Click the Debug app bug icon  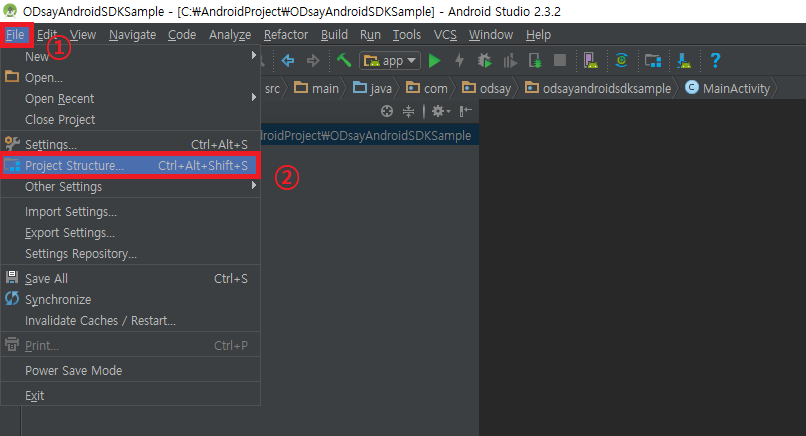[484, 61]
